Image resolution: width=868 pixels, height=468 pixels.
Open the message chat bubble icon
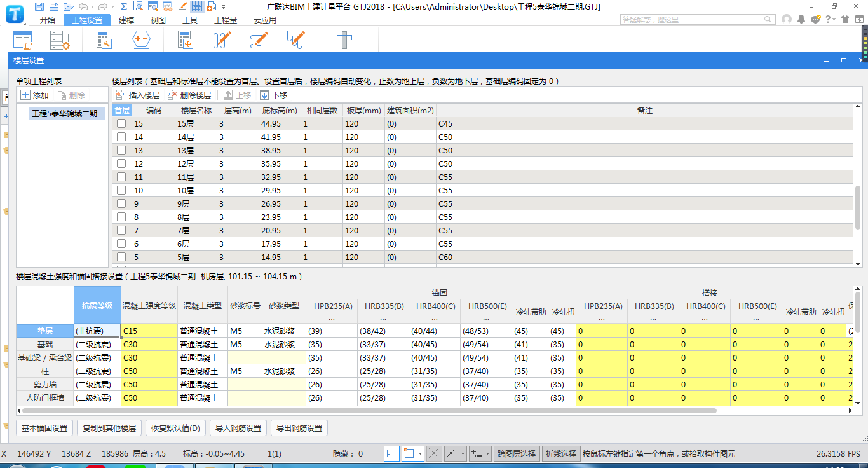click(x=816, y=20)
